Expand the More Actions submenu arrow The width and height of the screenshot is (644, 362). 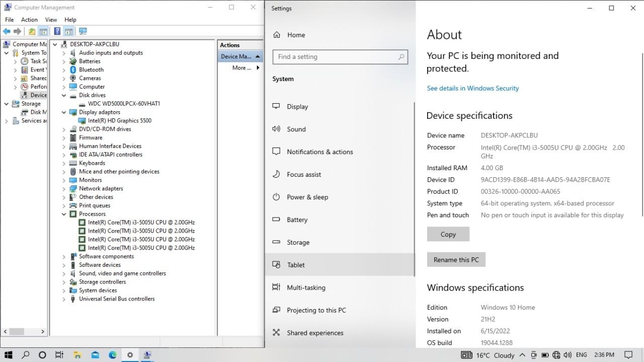258,68
